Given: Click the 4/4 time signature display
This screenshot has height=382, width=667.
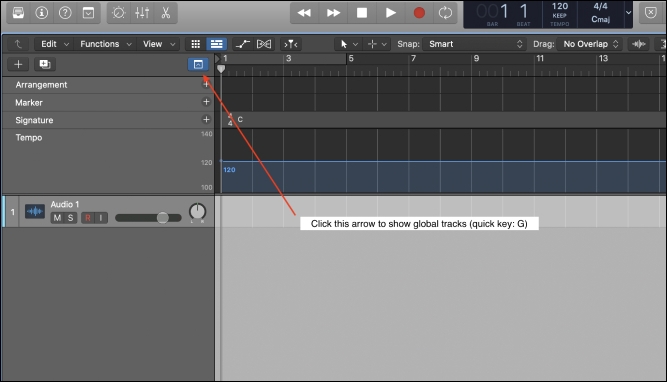Looking at the screenshot, I should 600,6.
